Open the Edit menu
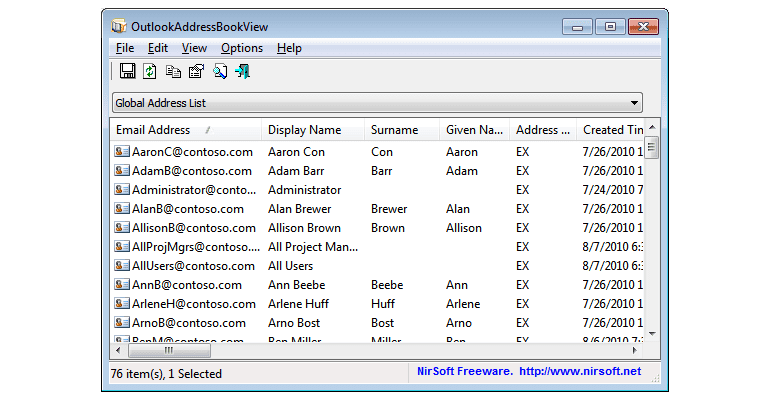 tap(158, 48)
